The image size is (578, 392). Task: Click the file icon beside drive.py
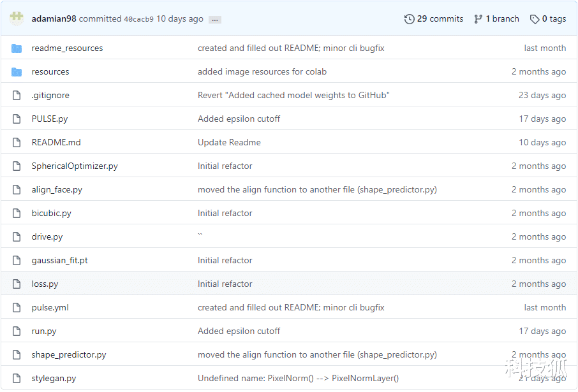tap(17, 236)
